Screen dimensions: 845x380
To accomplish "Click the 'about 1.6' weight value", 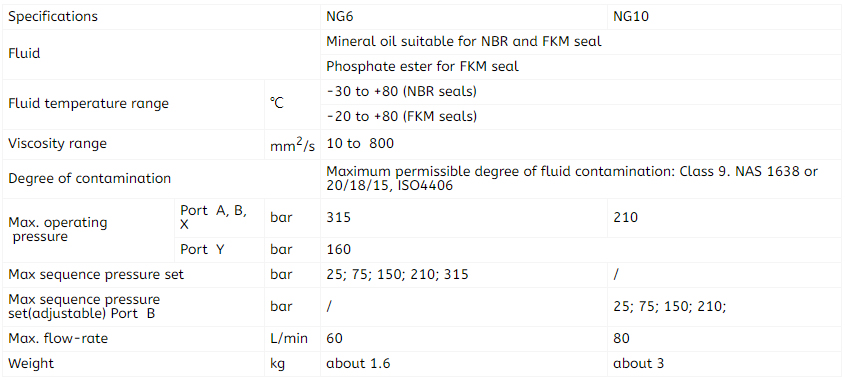I will click(x=358, y=364).
